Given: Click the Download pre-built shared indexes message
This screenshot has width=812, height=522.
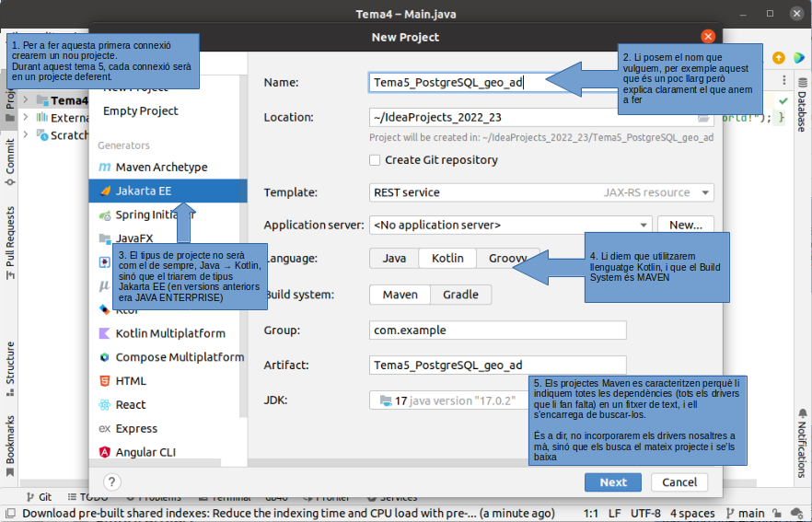Looking at the screenshot, I should pyautogui.click(x=289, y=514).
